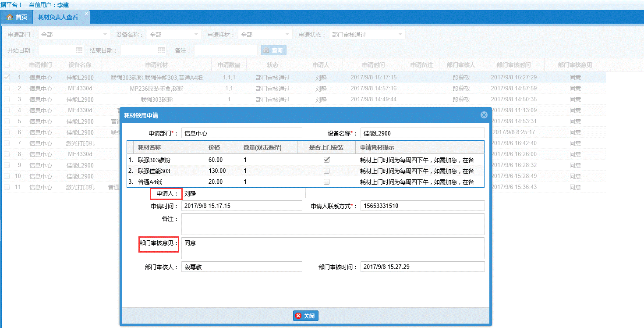
Task: Check the checkbox for row 11
Action: coord(7,187)
